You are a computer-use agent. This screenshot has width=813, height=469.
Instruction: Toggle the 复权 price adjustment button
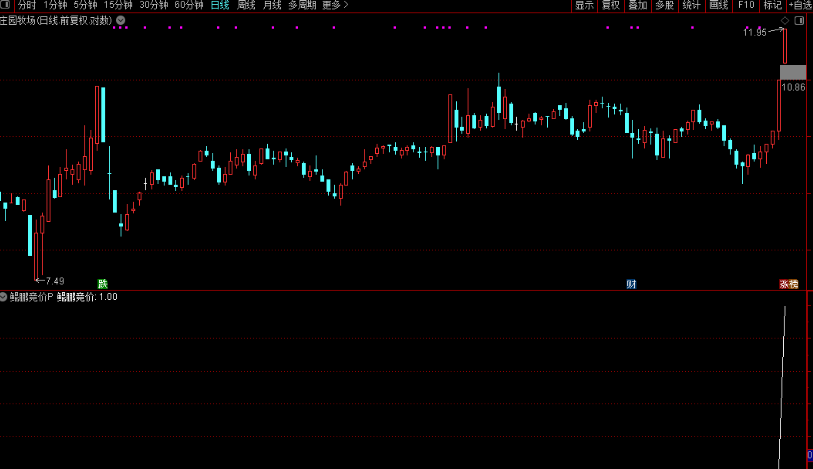pos(611,5)
